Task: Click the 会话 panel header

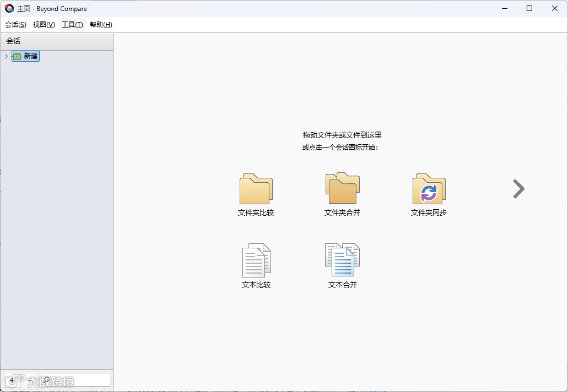Action: pyautogui.click(x=57, y=41)
